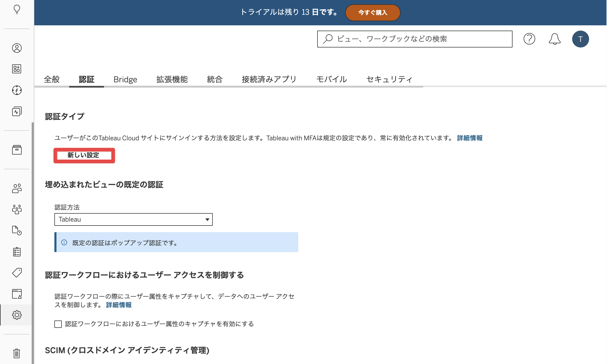The height and width of the screenshot is (364, 607).
Task: Open the user avatar T menu
Action: point(580,39)
